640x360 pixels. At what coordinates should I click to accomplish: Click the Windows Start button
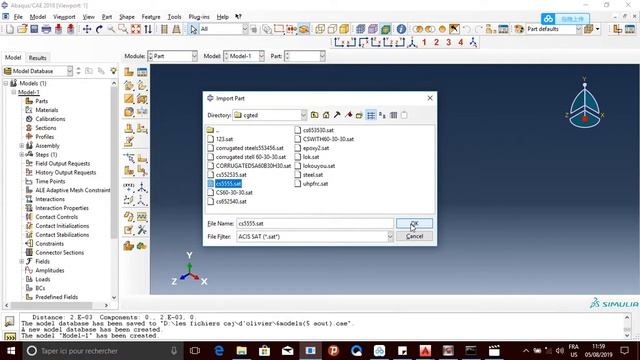click(11, 351)
